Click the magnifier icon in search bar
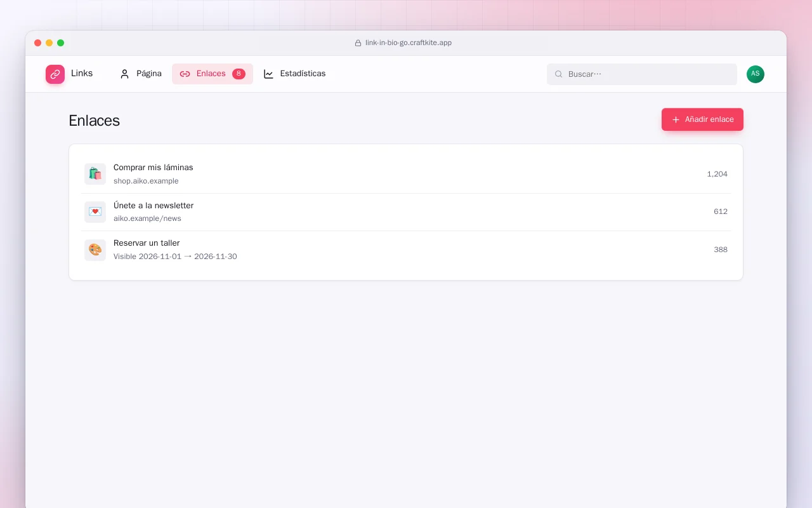812x508 pixels. click(559, 74)
